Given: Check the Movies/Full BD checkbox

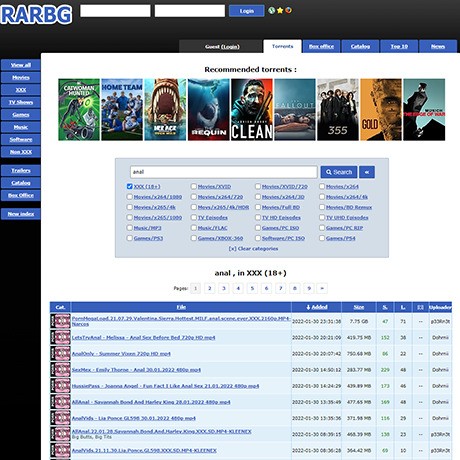Looking at the screenshot, I should (x=258, y=207).
